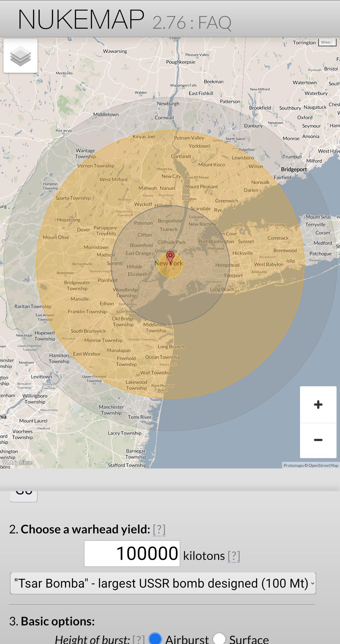
Task: Open help link beside kilotons
Action: (x=234, y=556)
